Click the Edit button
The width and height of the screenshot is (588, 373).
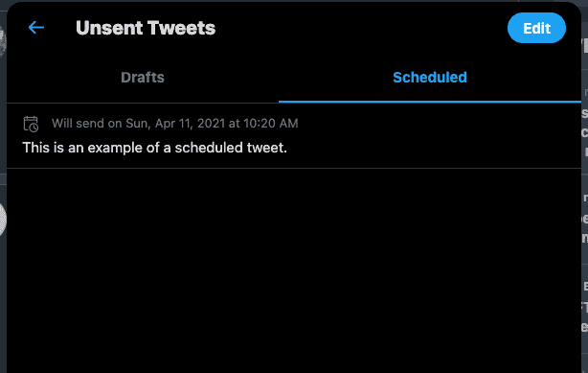[536, 28]
